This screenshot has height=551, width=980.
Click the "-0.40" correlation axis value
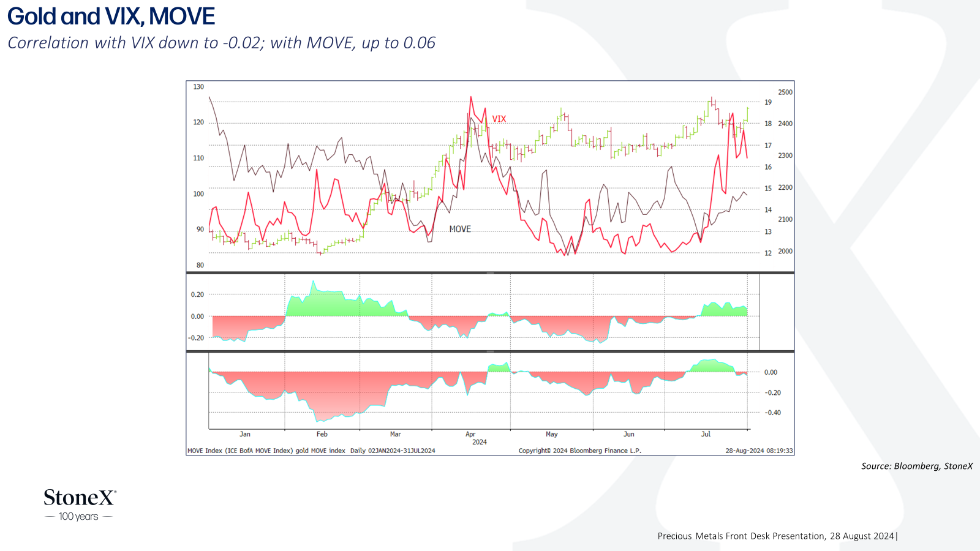773,413
